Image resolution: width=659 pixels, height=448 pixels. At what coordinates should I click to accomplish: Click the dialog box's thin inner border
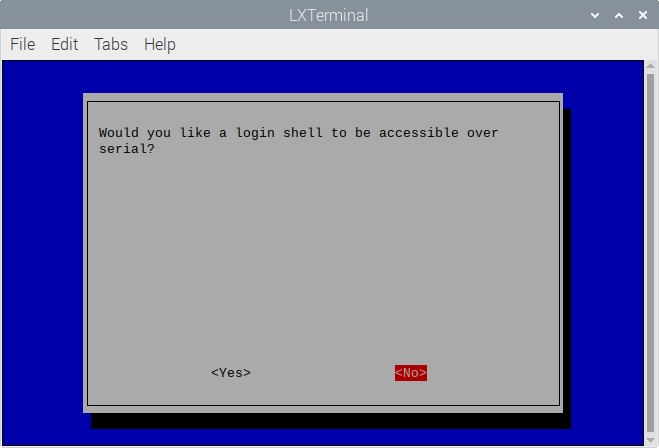click(x=323, y=102)
